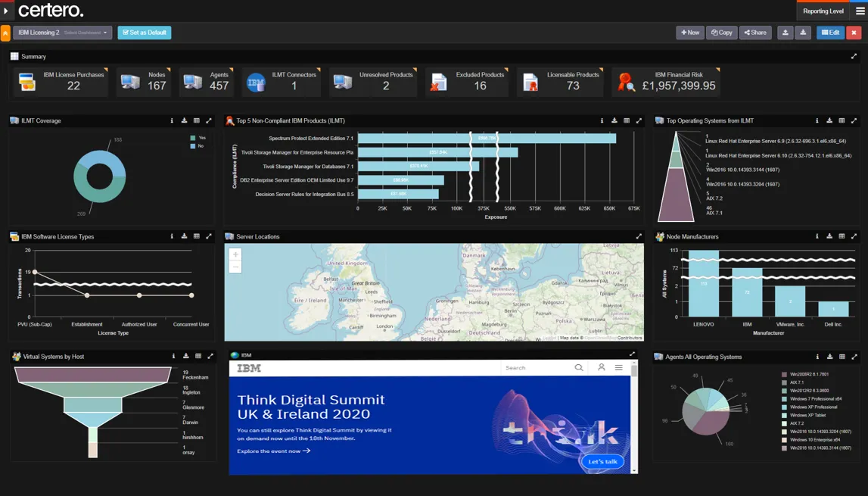Maximize the Server Locations map panel

pos(639,236)
